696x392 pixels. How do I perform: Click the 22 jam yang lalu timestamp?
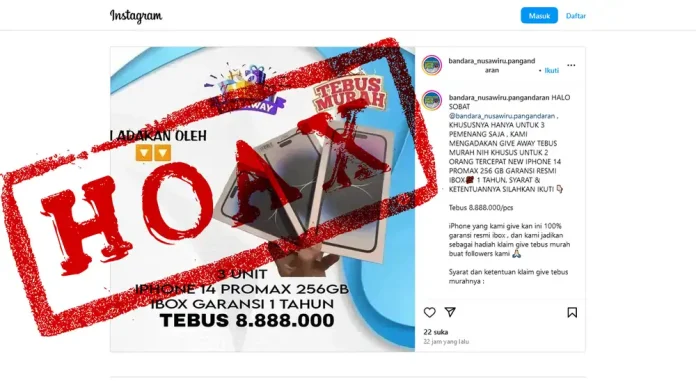[446, 341]
